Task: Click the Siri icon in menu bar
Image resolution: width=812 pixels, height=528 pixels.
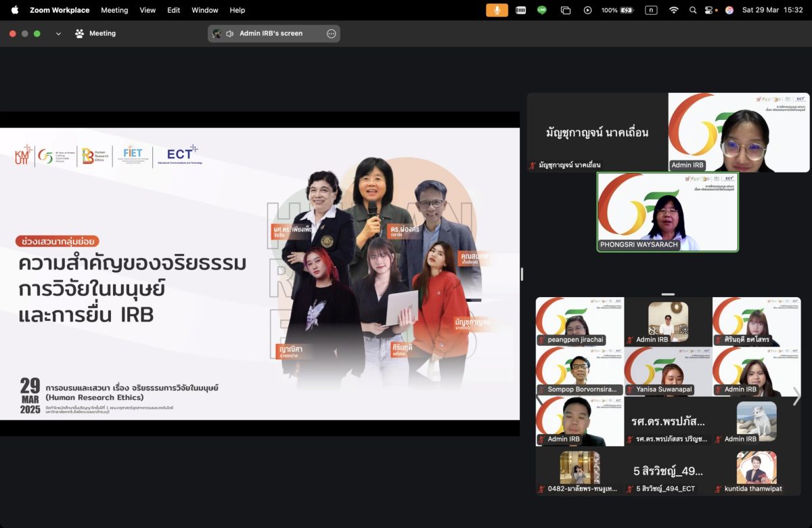Action: tap(729, 10)
